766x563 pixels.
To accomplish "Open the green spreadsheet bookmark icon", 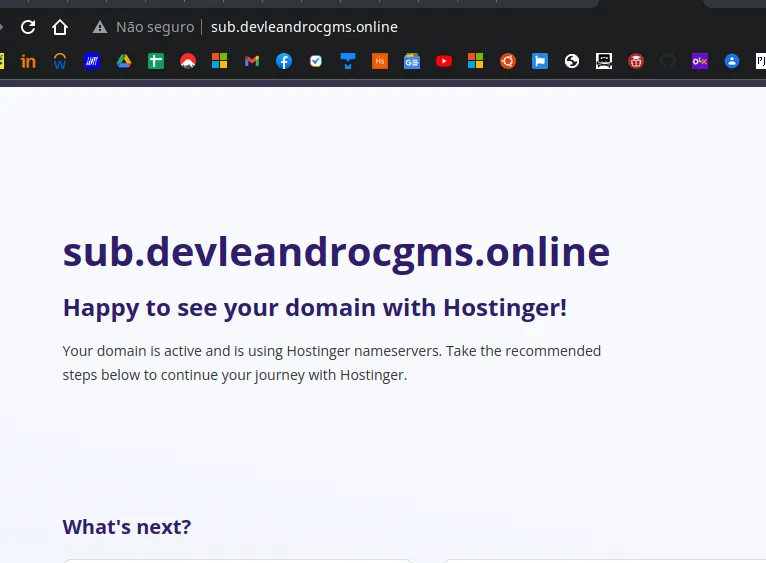I will click(x=156, y=61).
